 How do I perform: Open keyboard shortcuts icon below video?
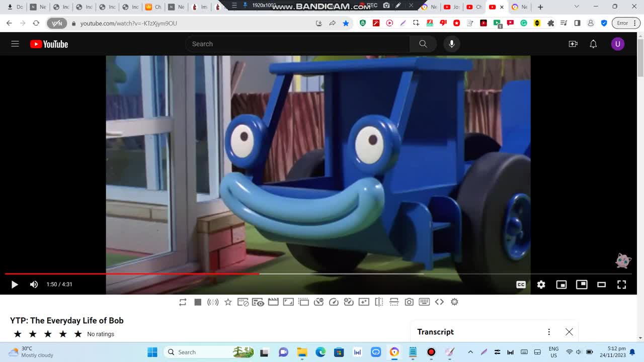pos(424,302)
